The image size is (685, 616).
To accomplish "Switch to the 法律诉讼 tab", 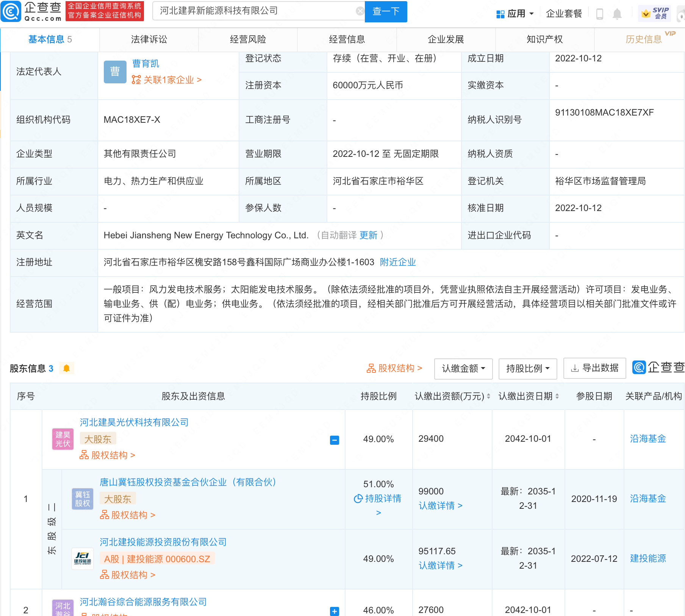I will (x=149, y=39).
